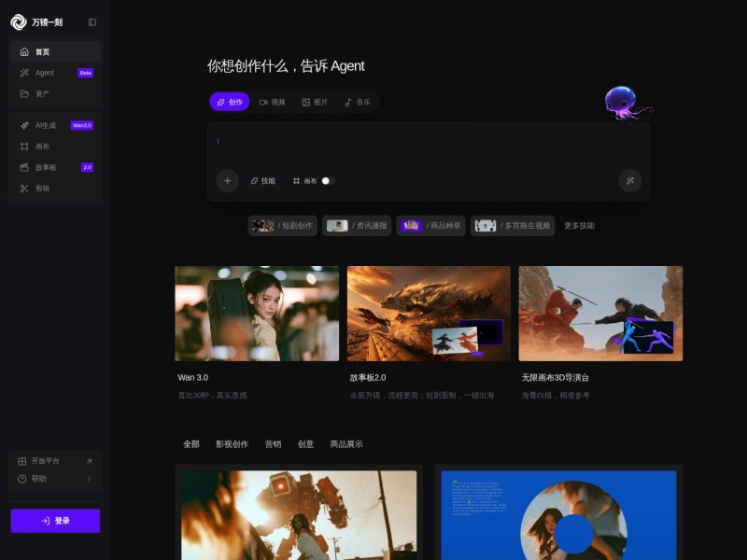Click the 登录 login button
The width and height of the screenshot is (747, 560).
click(x=55, y=521)
